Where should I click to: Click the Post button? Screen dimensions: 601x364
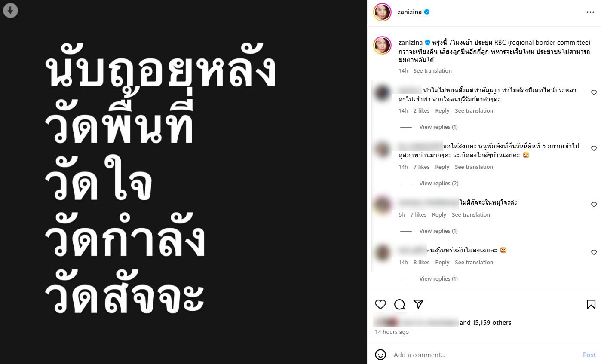pos(589,355)
